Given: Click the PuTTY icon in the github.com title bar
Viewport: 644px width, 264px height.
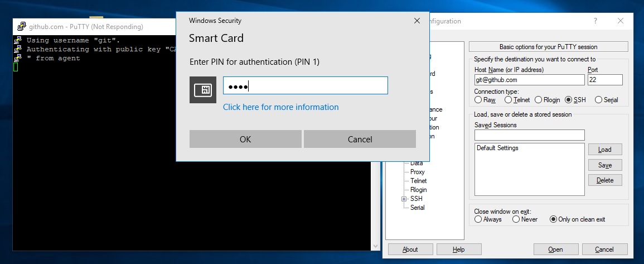Looking at the screenshot, I should [22, 27].
